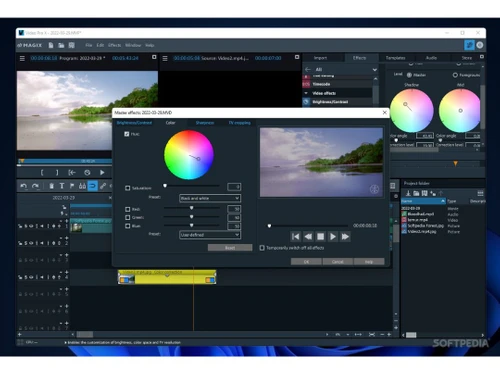Image resolution: width=500 pixels, height=375 pixels.
Task: Click round gray icon at top-right corner
Action: 480,45
